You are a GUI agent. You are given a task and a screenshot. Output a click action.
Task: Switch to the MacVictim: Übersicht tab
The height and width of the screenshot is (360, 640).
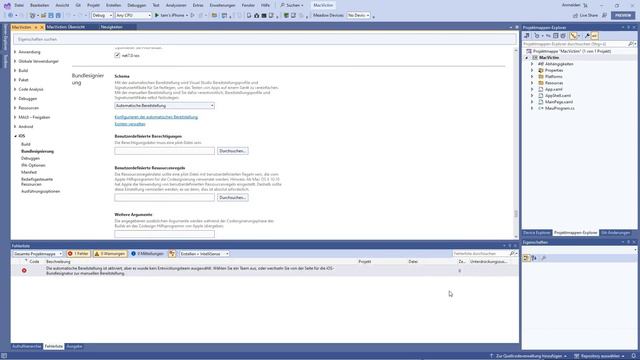66,27
